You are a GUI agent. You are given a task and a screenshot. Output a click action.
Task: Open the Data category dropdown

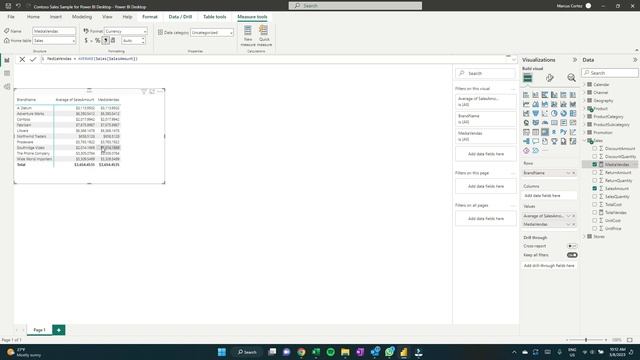tap(212, 32)
